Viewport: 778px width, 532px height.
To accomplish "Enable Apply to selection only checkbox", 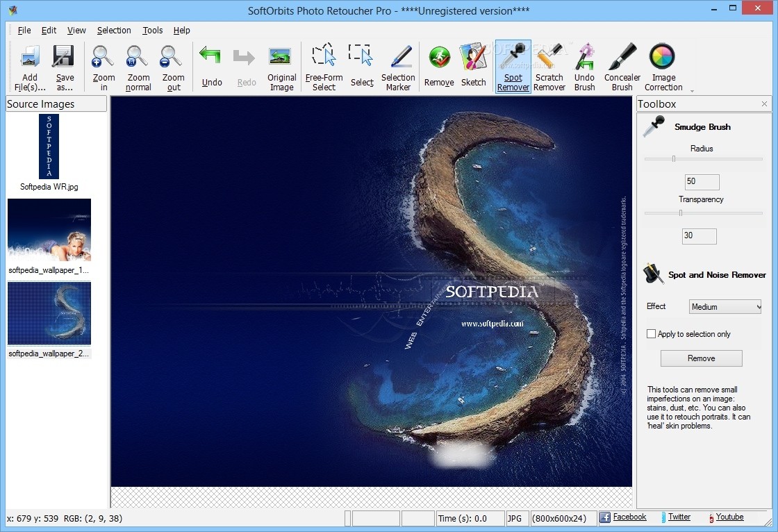I will coord(651,334).
